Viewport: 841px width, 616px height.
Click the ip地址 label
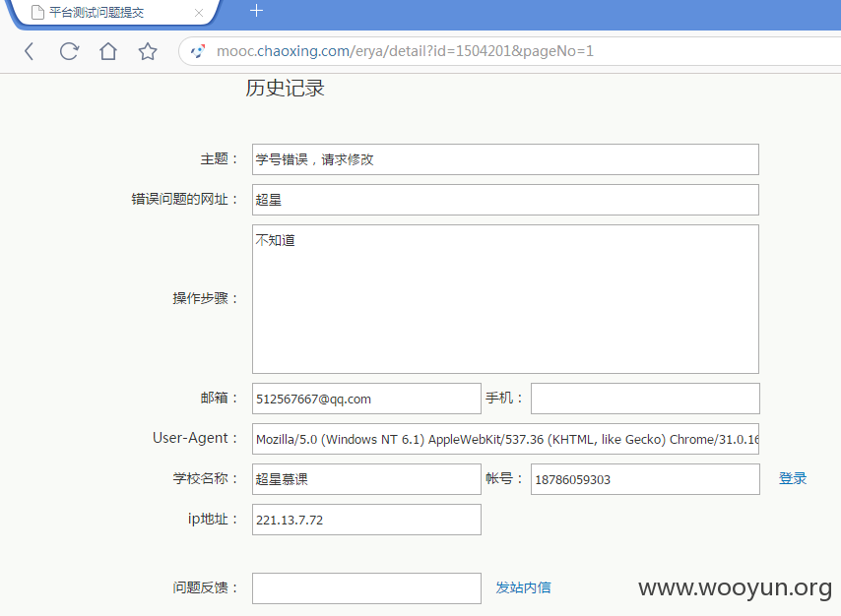(213, 519)
